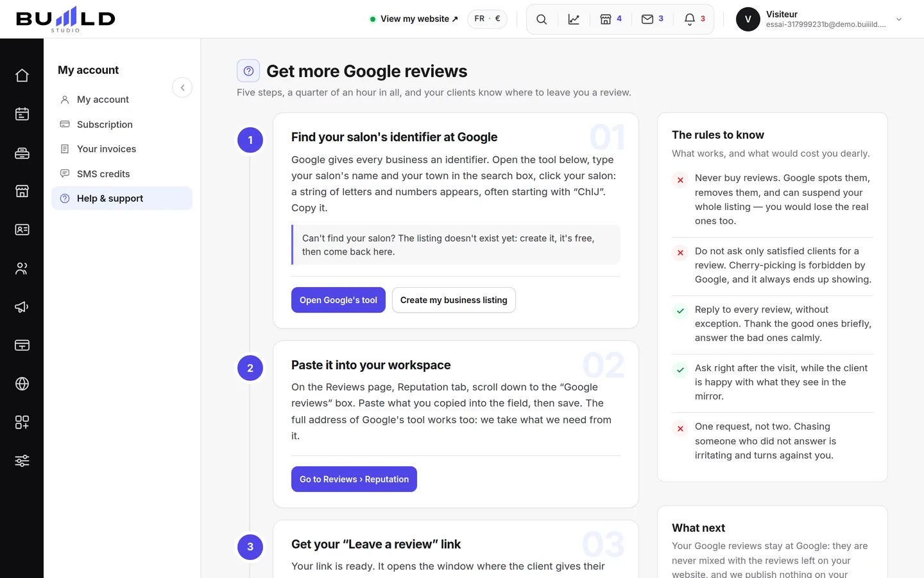Open the home icon in sidebar
The width and height of the screenshot is (924, 578).
click(22, 76)
